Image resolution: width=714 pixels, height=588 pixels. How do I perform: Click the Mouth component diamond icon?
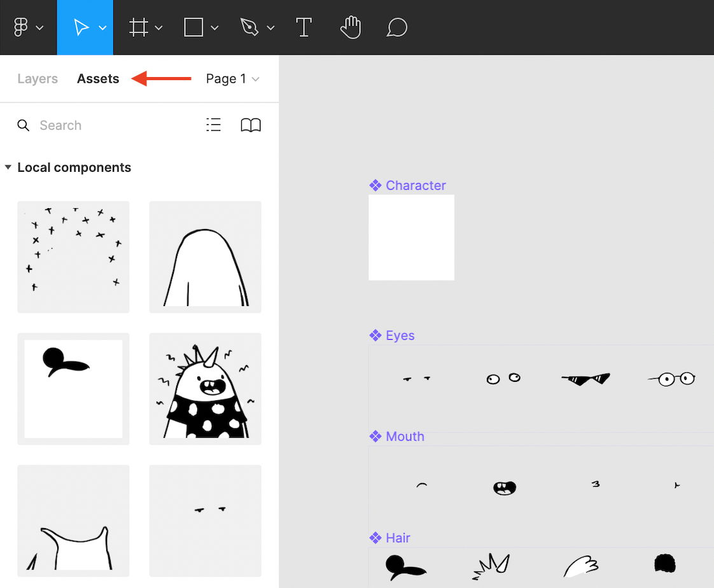pos(375,437)
